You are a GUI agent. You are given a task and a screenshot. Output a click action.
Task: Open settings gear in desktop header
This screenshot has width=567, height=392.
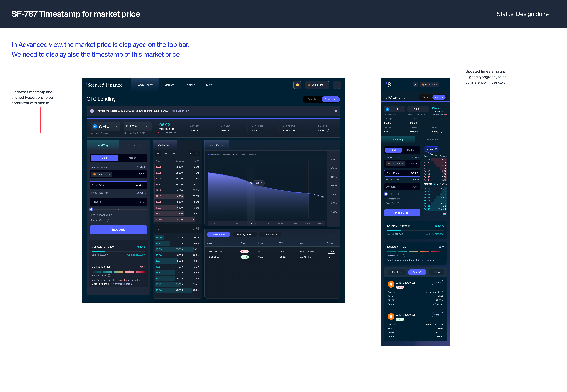(337, 85)
